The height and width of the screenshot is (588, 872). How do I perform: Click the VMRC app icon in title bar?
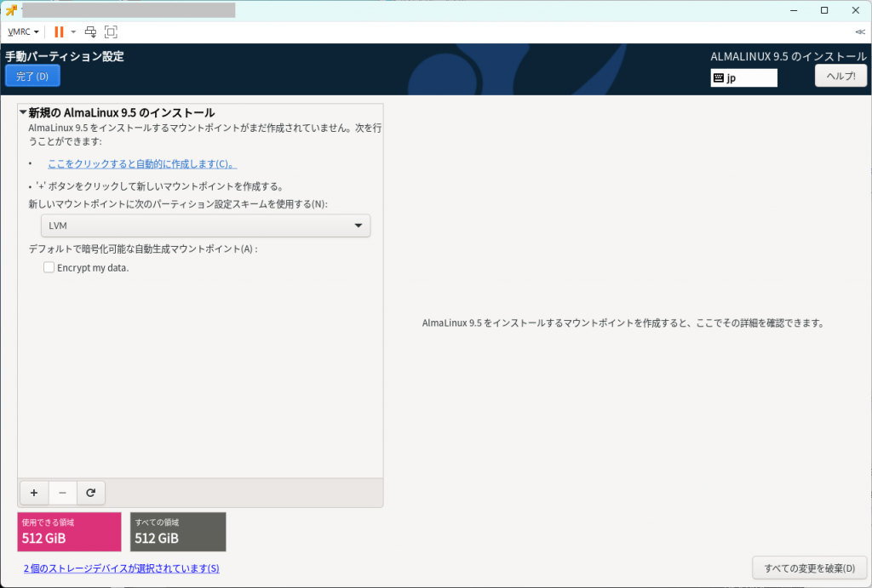[11, 10]
